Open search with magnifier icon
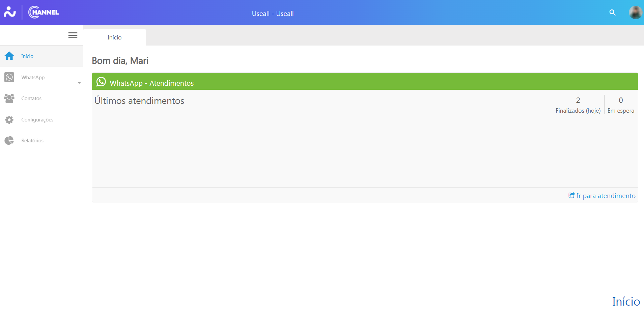The height and width of the screenshot is (310, 644). click(x=612, y=12)
